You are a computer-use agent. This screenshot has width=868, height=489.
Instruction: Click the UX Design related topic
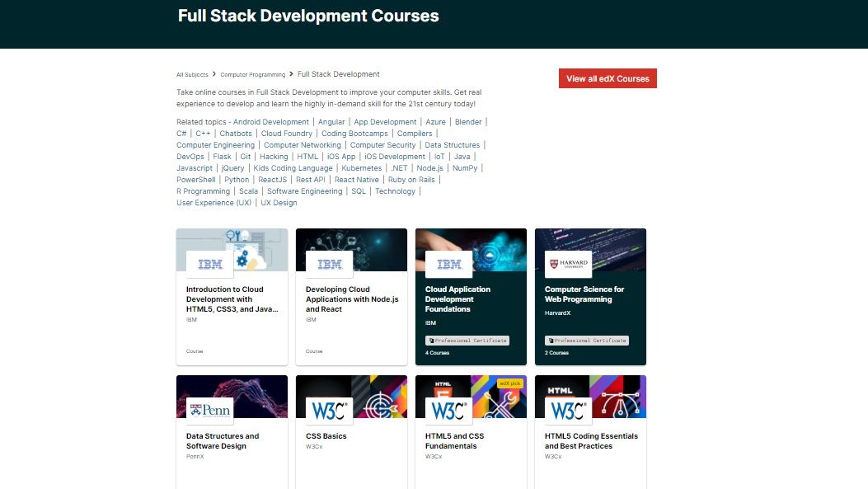[x=279, y=202]
